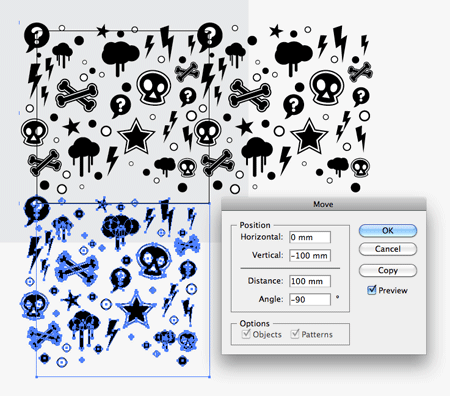The width and height of the screenshot is (450, 396).
Task: Click OK in the Move dialog
Action: coord(388,230)
